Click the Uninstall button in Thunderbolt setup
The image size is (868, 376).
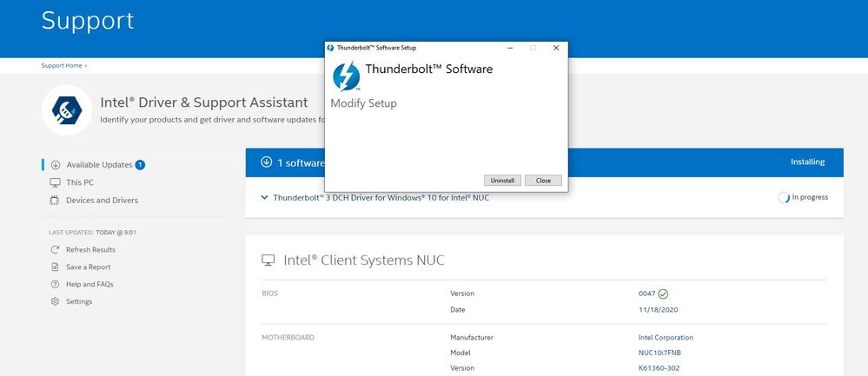click(x=503, y=181)
